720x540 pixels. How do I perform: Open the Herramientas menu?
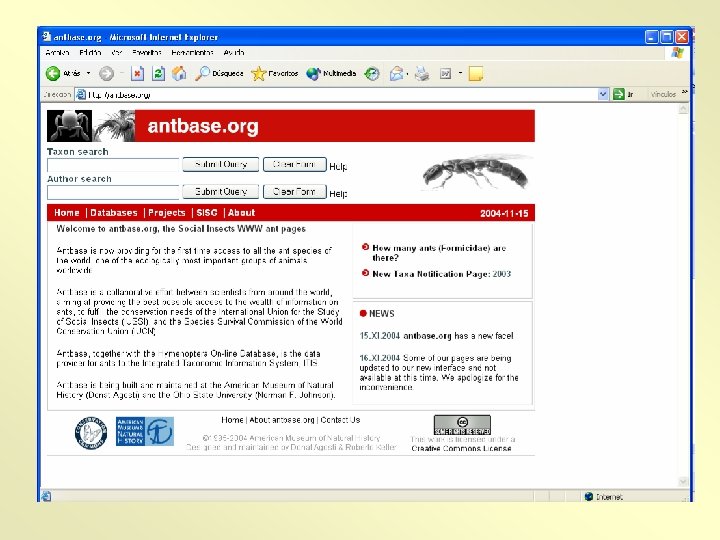[x=192, y=53]
